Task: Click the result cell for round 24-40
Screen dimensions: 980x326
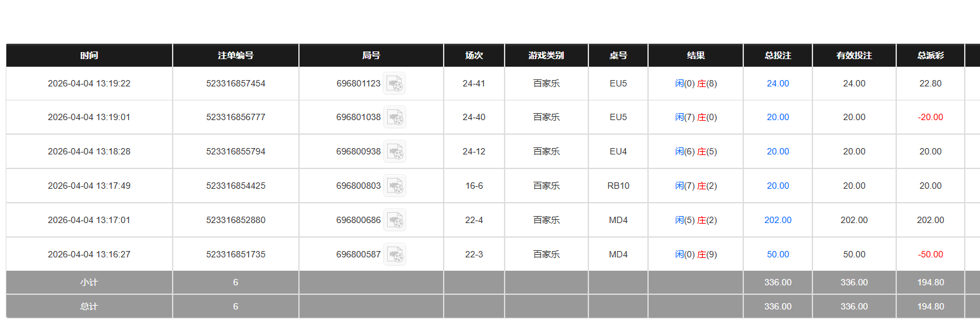Action: pos(696,118)
